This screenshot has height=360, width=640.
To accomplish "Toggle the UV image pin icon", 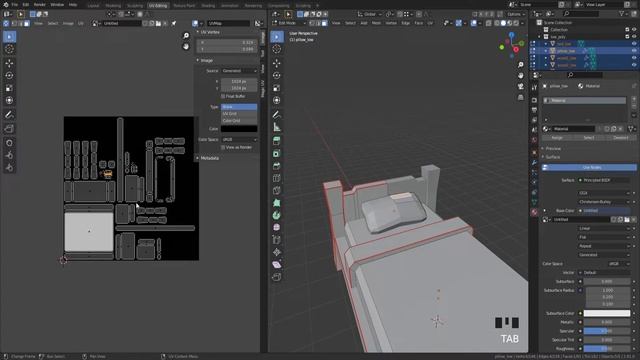I will pyautogui.click(x=173, y=24).
